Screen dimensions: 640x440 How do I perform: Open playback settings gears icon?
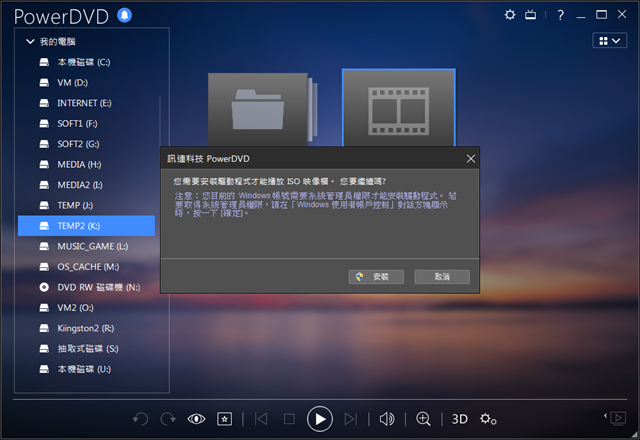tap(488, 419)
